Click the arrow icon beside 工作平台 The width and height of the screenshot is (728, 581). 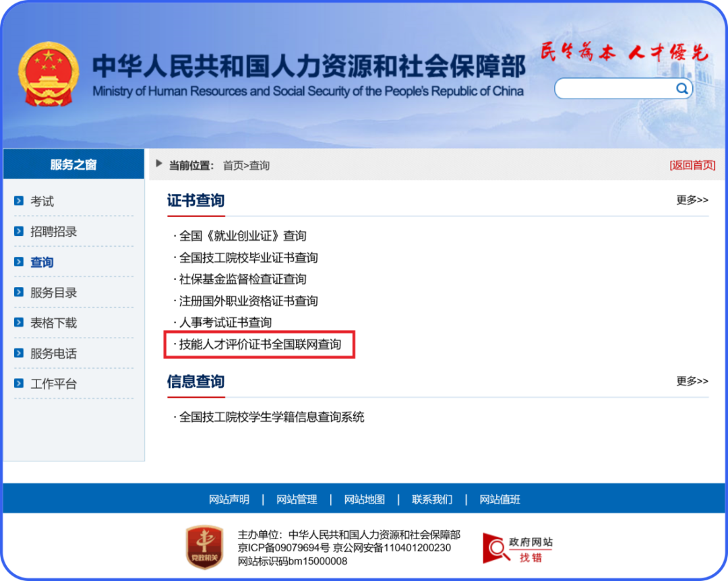pos(19,383)
